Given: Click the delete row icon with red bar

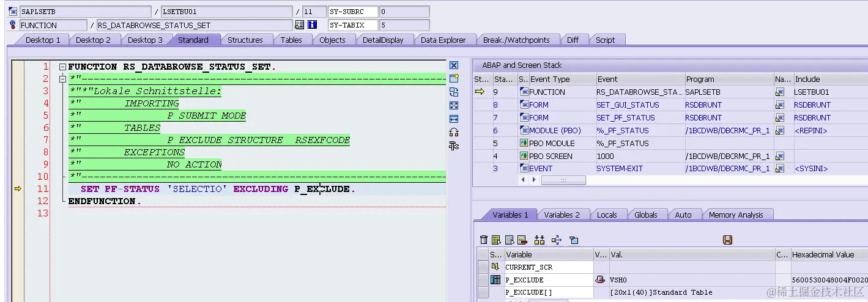Looking at the screenshot, I should pyautogui.click(x=522, y=240).
